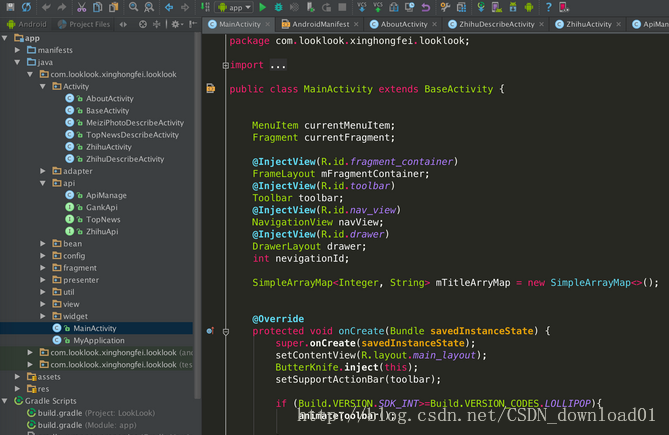This screenshot has width=669, height=435.
Task: Open the app run configuration dropdown
Action: pos(233,7)
